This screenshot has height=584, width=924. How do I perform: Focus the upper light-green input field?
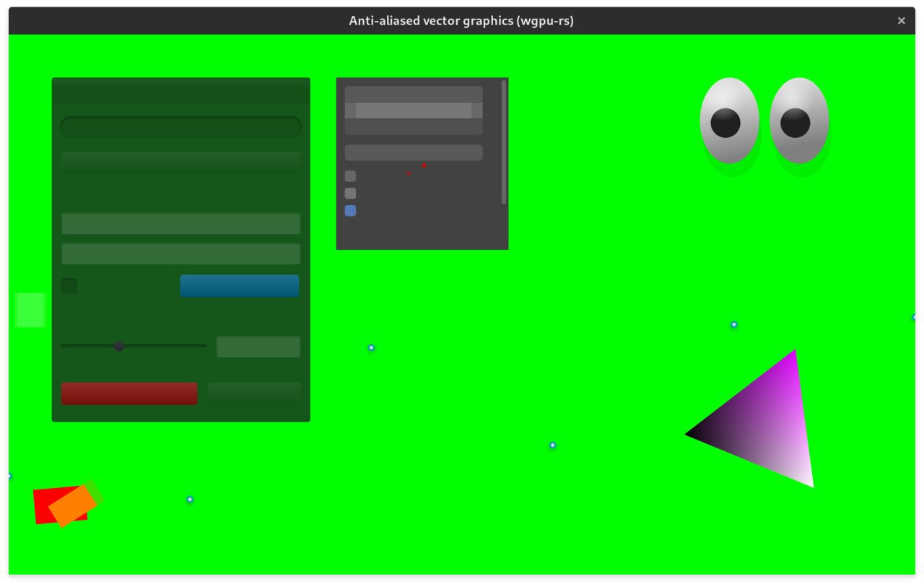coord(180,224)
